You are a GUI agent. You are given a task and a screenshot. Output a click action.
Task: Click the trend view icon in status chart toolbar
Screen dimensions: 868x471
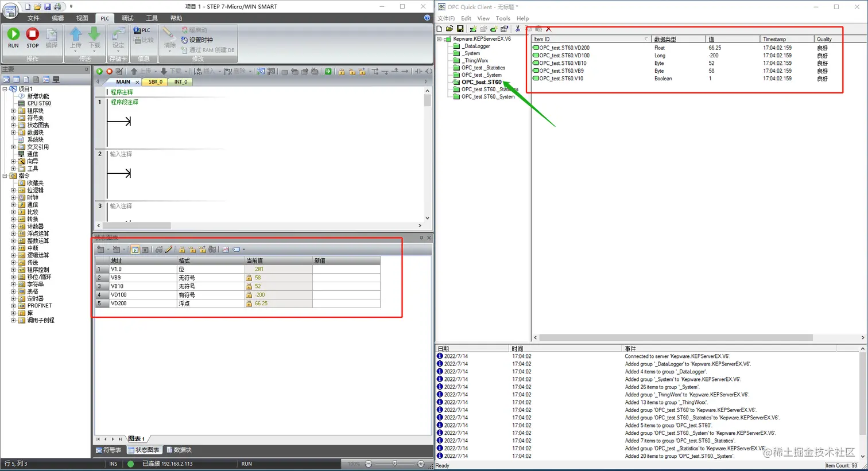click(226, 250)
